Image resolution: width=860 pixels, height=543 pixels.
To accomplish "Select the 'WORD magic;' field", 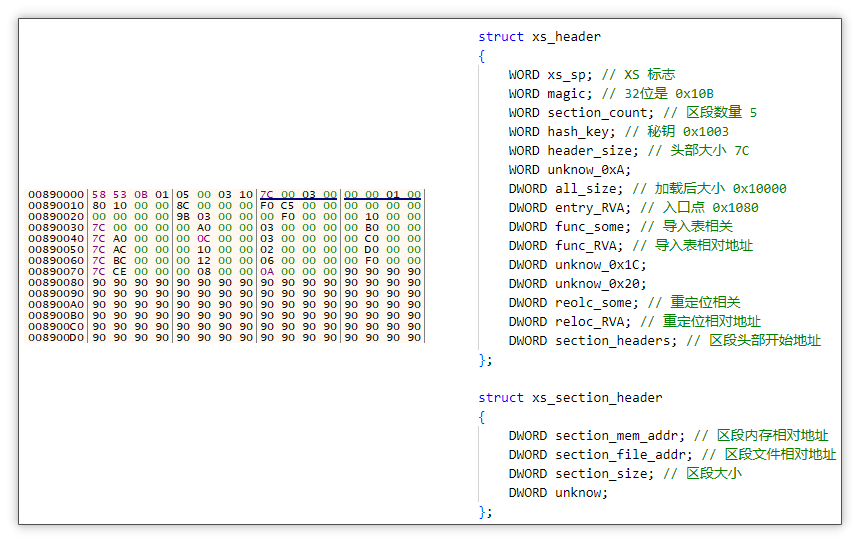I will coord(550,94).
